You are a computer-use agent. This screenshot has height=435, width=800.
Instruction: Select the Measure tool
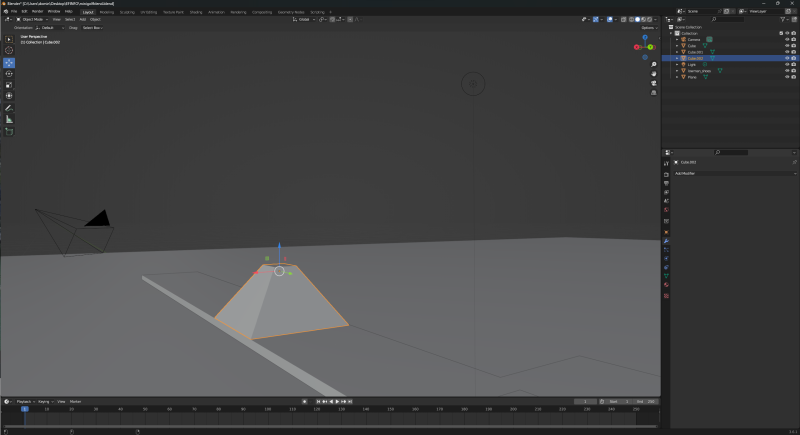(9, 119)
